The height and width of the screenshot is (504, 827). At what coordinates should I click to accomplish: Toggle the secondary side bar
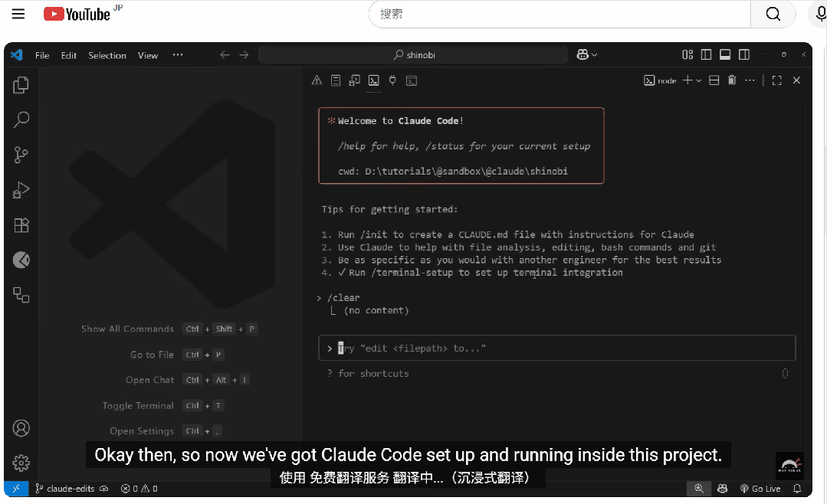(744, 54)
